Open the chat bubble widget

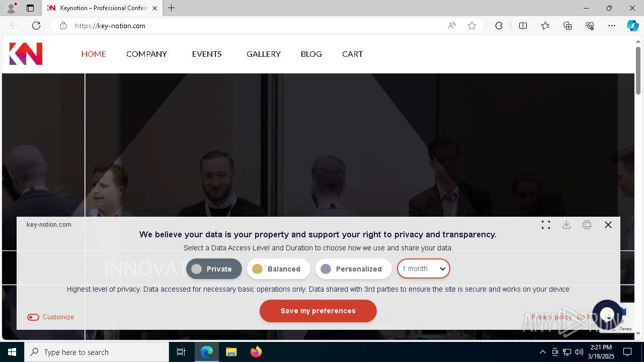pyautogui.click(x=607, y=315)
